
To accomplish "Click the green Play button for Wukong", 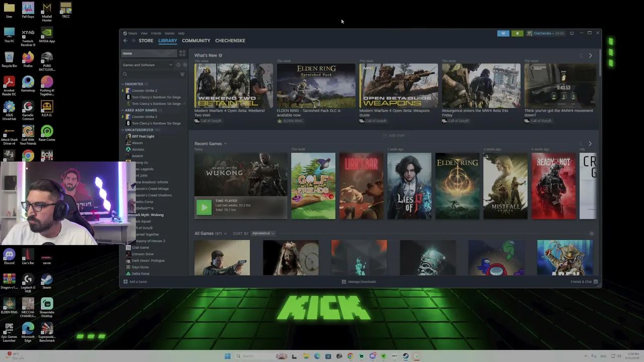I will point(204,207).
